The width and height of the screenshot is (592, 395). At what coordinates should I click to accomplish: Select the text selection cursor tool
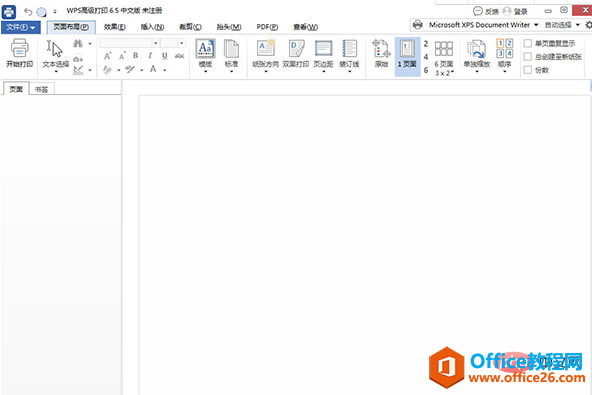point(54,48)
